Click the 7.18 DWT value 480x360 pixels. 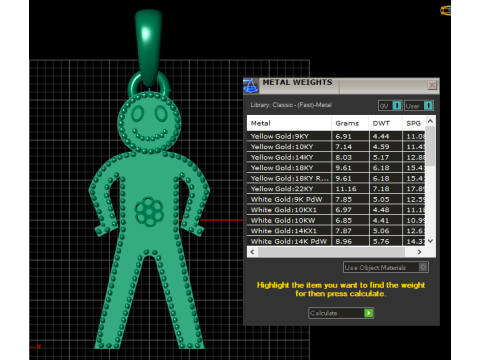(381, 189)
